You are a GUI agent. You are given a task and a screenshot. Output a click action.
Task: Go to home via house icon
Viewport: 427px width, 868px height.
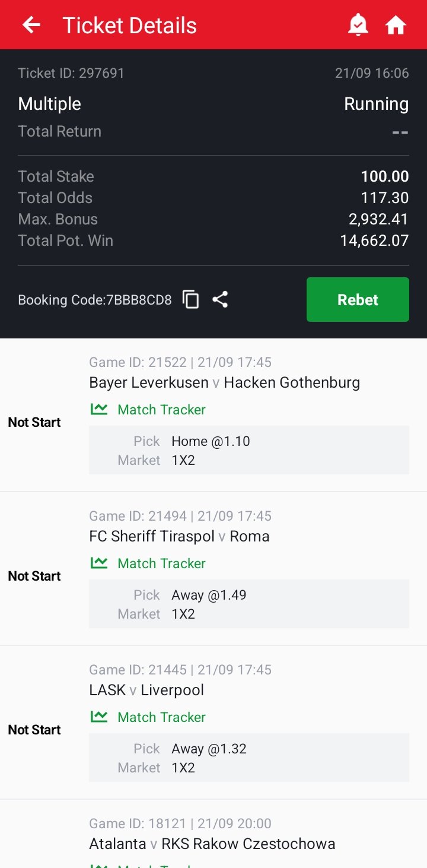(396, 25)
